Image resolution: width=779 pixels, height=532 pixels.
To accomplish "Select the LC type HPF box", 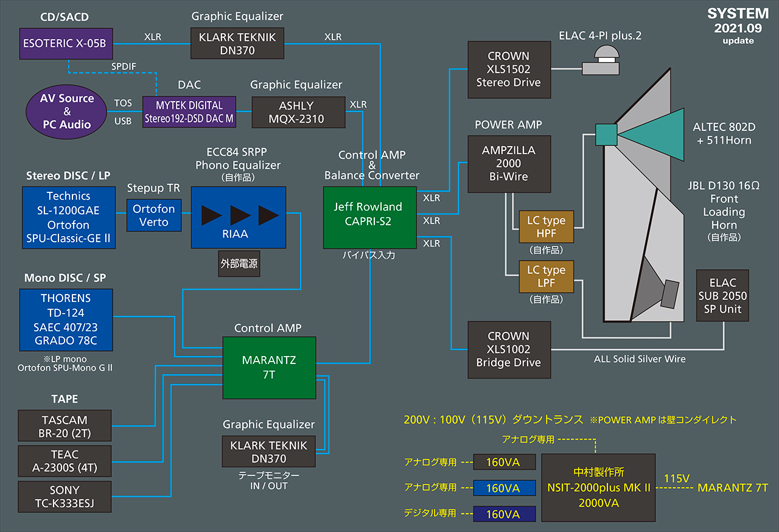I will coord(546,227).
